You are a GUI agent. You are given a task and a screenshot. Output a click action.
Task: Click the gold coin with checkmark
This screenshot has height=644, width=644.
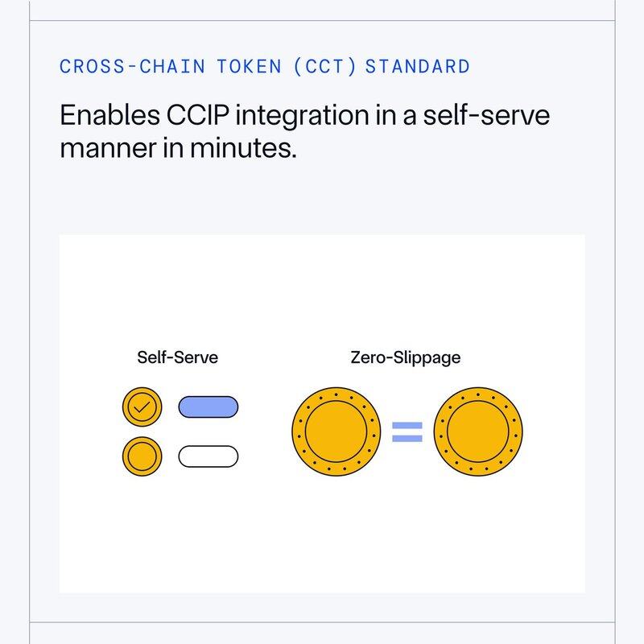pos(142,408)
